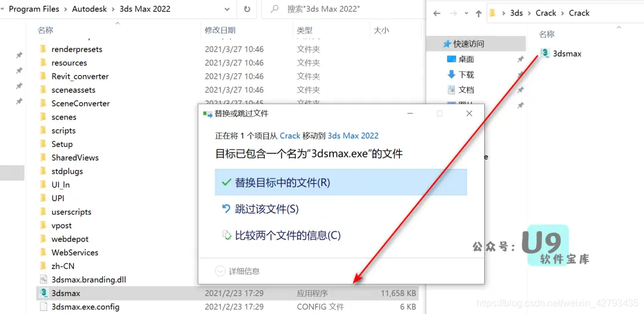The height and width of the screenshot is (314, 644).
Task: Select the 3dsmax.exe.config file icon
Action: (x=43, y=307)
